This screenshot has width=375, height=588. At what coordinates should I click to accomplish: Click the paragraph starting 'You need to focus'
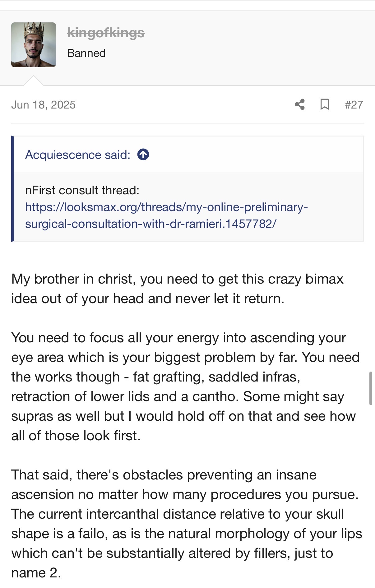pos(186,387)
